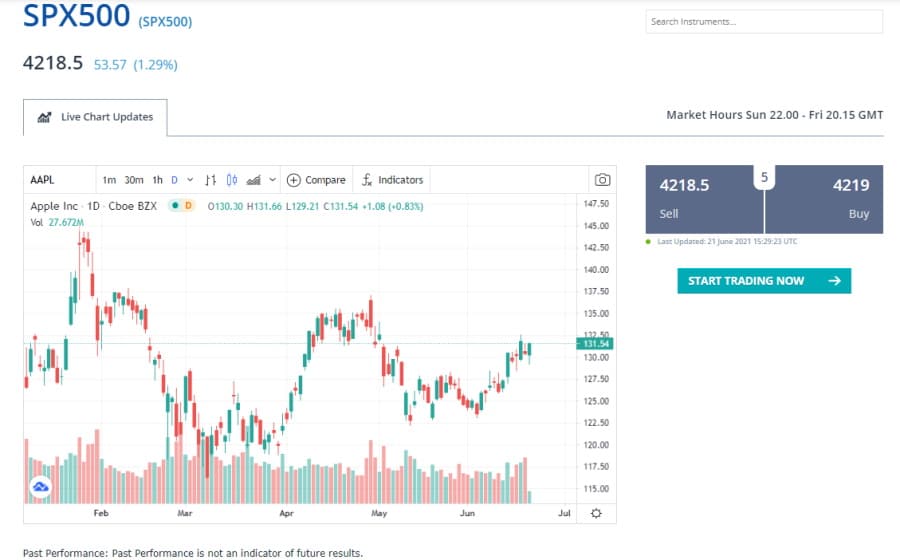Switch to the Live Chart Updates tab

click(95, 117)
